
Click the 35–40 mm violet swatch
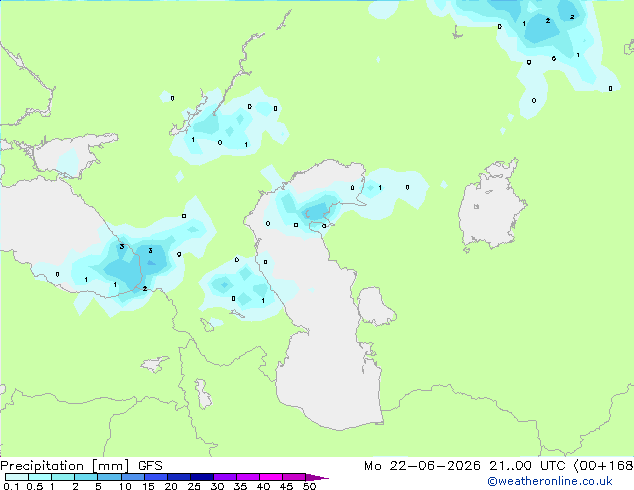tap(247, 477)
